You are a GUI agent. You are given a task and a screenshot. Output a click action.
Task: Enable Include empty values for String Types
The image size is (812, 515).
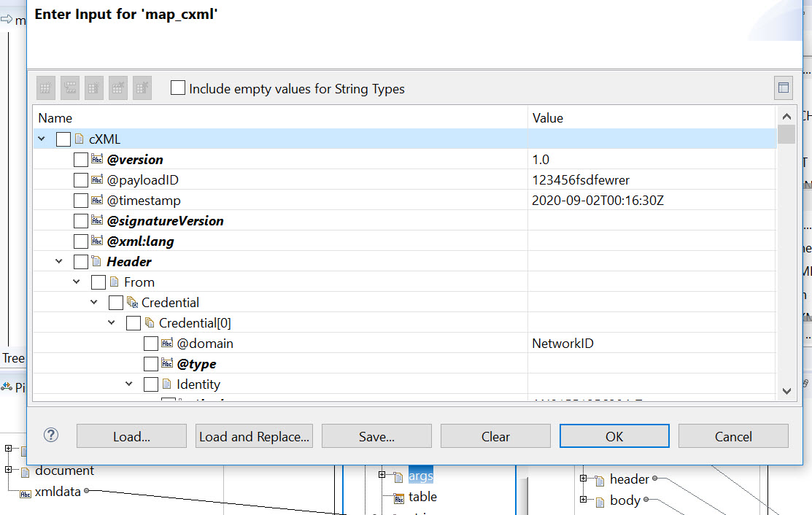coord(178,88)
